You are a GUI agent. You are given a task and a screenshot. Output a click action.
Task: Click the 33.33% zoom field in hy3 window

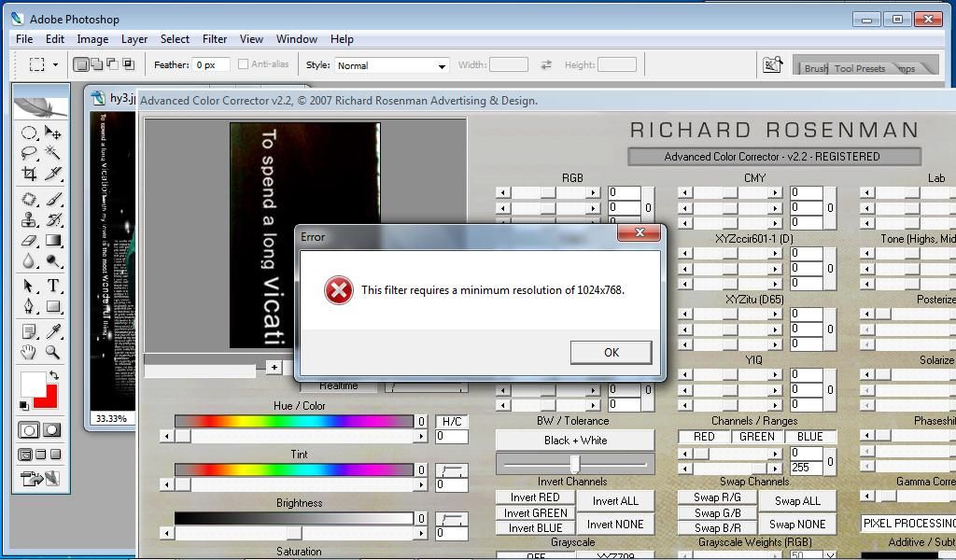[x=112, y=419]
